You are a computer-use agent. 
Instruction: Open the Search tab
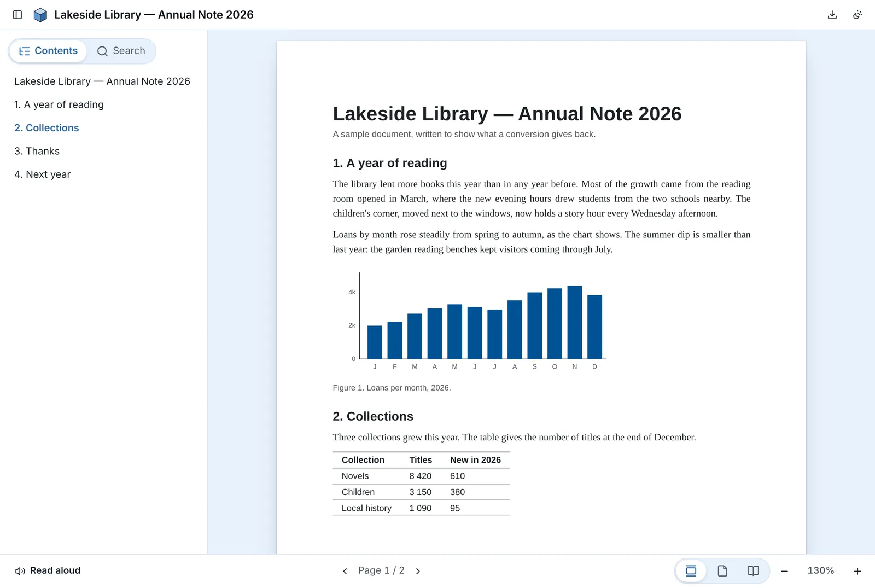point(121,51)
